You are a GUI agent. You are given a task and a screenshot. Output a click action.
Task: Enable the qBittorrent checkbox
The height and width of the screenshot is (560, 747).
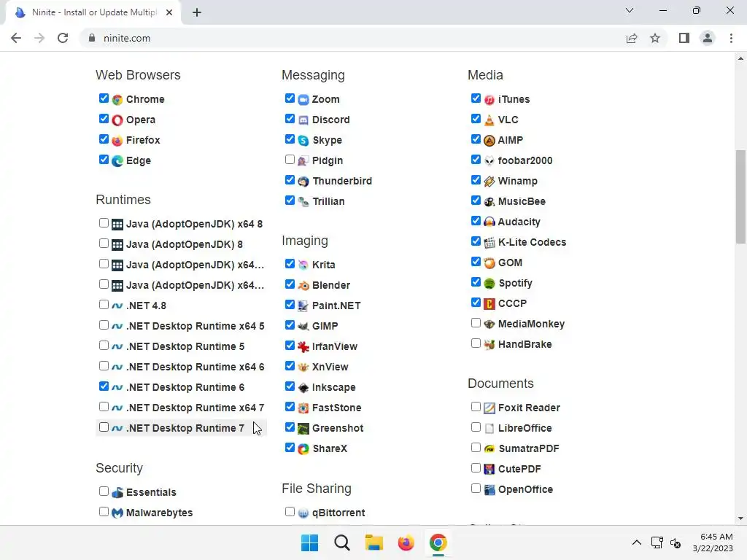[x=290, y=512]
